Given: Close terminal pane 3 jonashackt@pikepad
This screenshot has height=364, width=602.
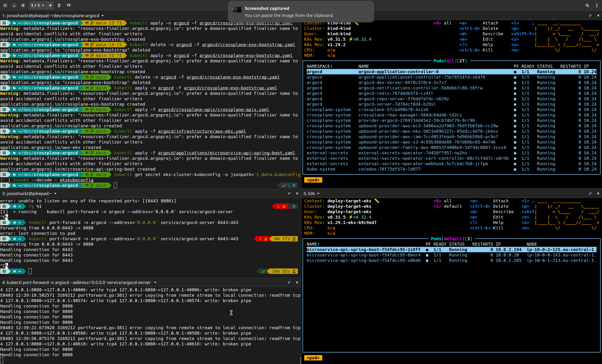Looking at the screenshot, I should click(x=297, y=193).
